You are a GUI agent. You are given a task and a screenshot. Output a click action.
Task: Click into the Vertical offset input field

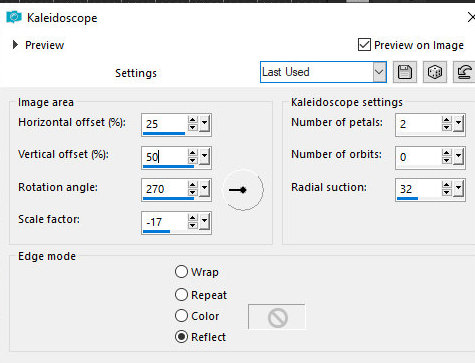coord(164,157)
